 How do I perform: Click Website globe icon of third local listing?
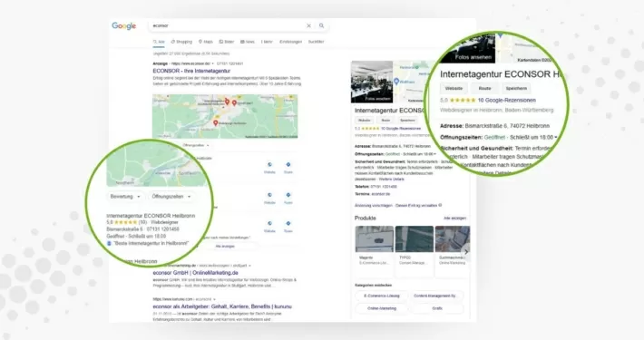[269, 223]
